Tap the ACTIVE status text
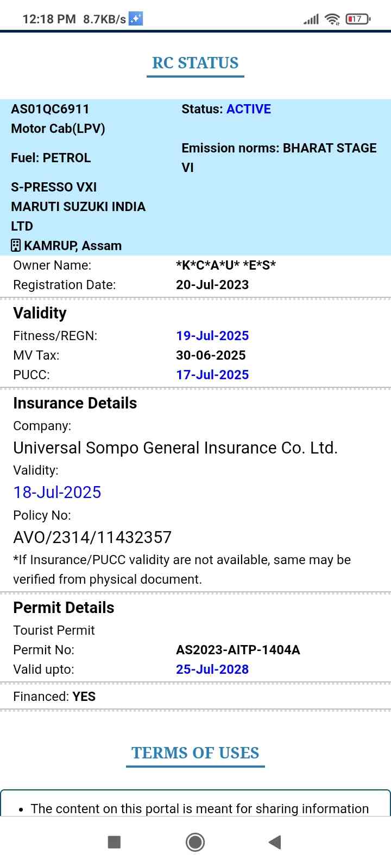The image size is (391, 868). (249, 109)
